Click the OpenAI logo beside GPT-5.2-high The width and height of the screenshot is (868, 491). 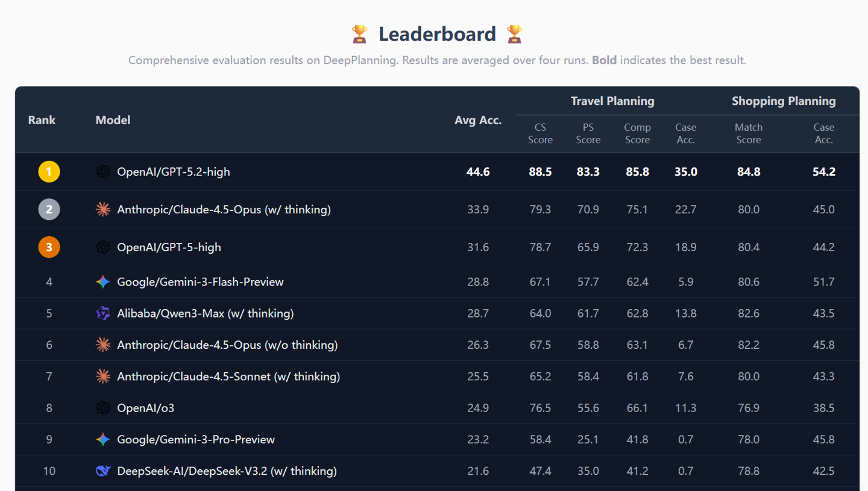(x=103, y=172)
